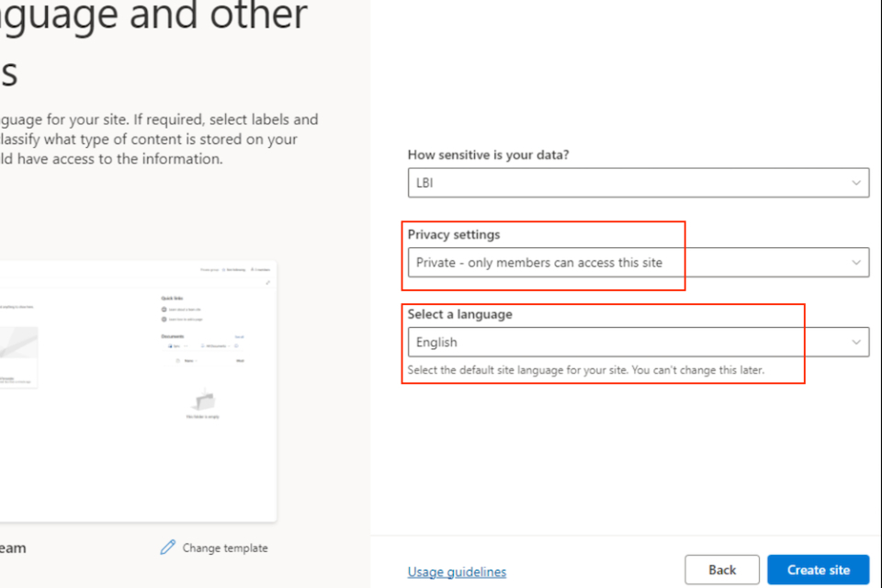Click the Sync icon in preview Documents
This screenshot has height=588, width=882.
(172, 346)
